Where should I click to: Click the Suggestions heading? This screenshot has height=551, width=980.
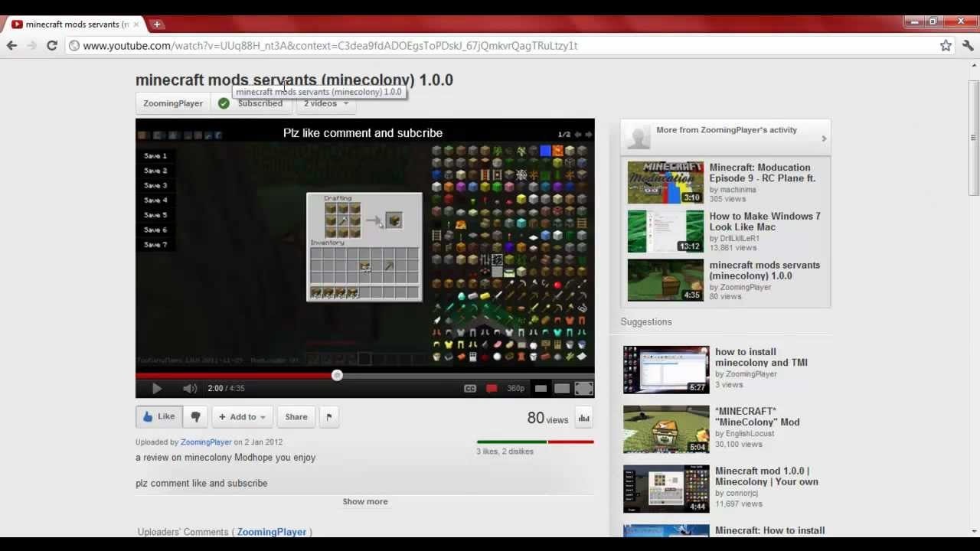(646, 322)
